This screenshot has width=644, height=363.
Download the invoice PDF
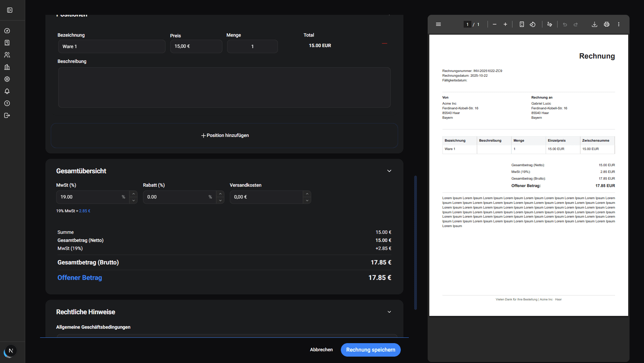(595, 24)
